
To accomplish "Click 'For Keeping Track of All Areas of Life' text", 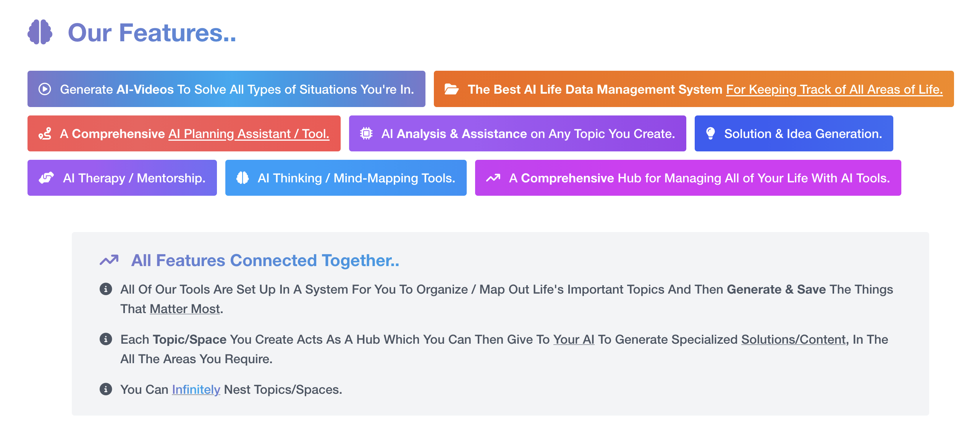I will point(834,89).
